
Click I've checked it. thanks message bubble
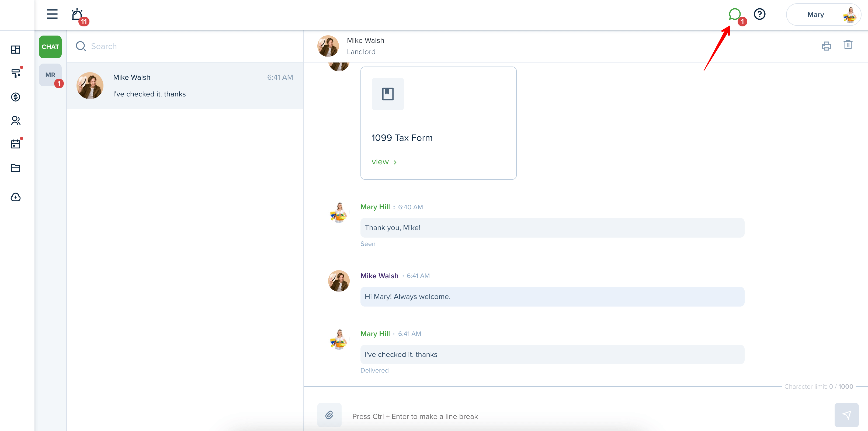pos(552,354)
